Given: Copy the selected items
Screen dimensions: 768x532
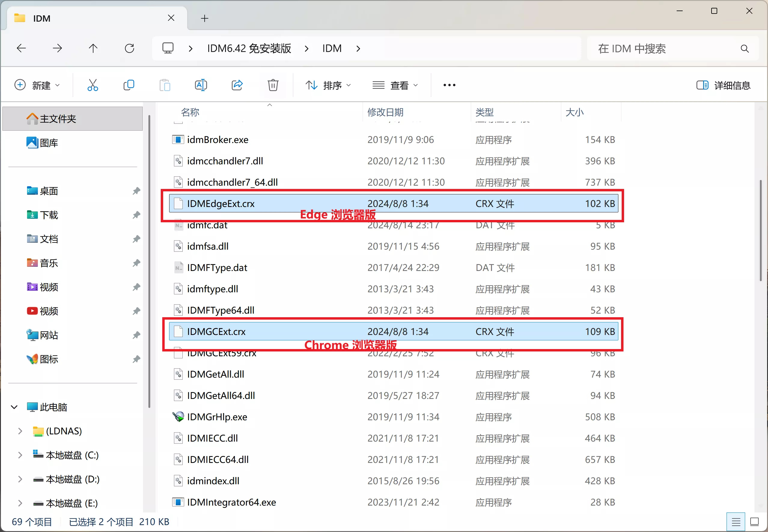Looking at the screenshot, I should coord(129,85).
